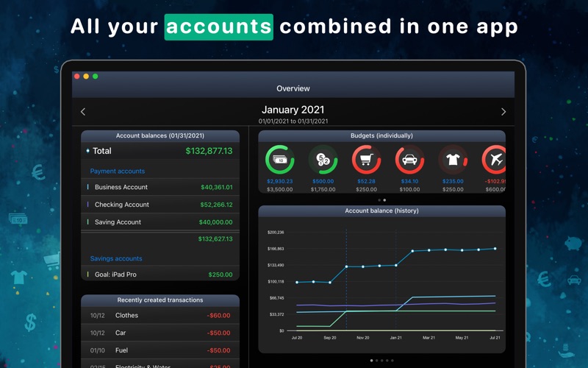Click the Account balance (history) panel header
The width and height of the screenshot is (588, 368).
pos(381,210)
